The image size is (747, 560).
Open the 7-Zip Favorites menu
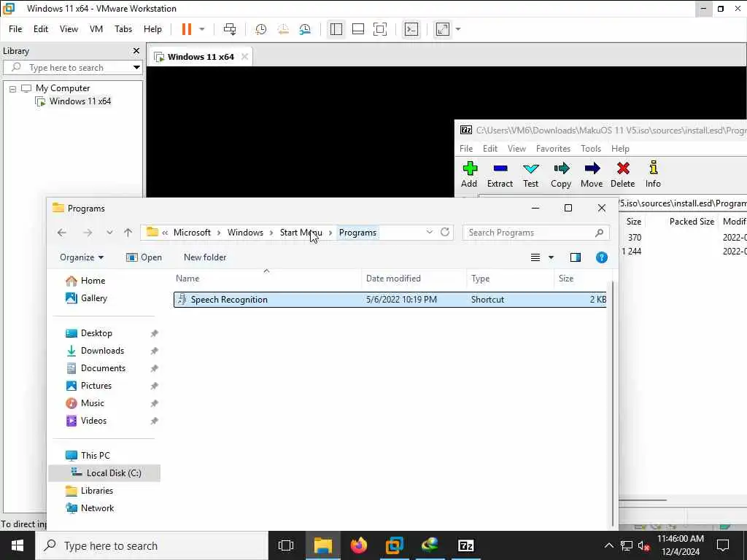[553, 149]
